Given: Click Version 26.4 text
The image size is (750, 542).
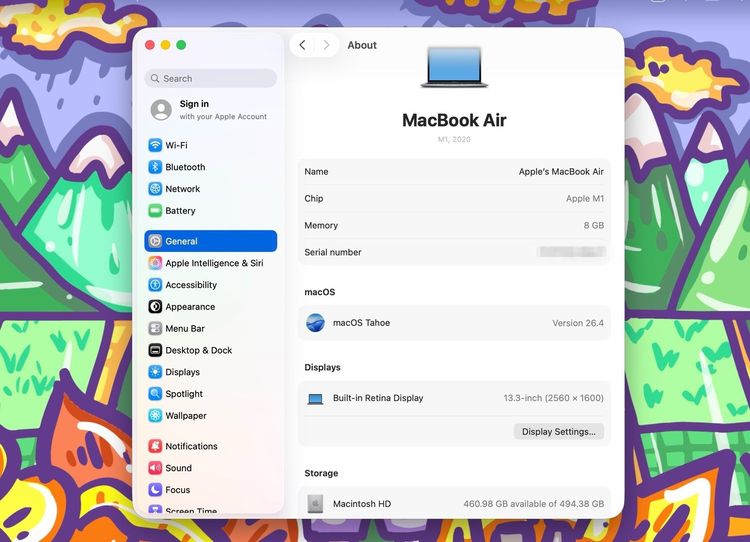Looking at the screenshot, I should (578, 323).
